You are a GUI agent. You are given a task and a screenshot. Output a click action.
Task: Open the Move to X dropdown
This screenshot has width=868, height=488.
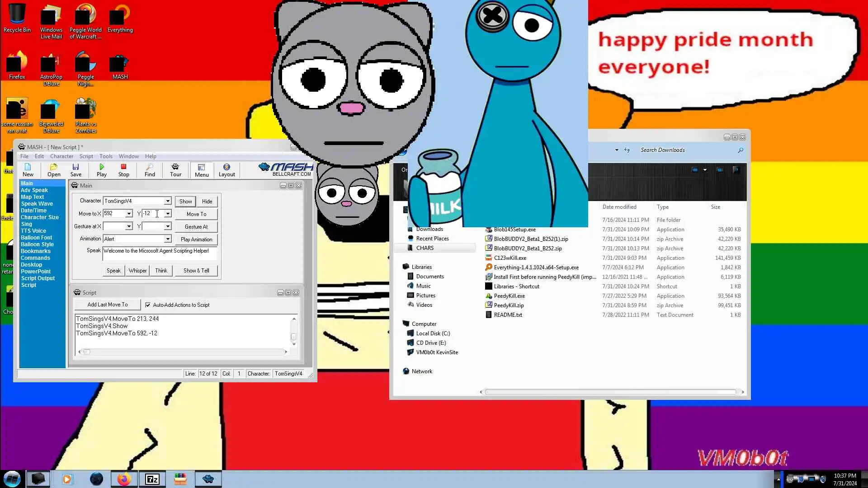click(129, 214)
